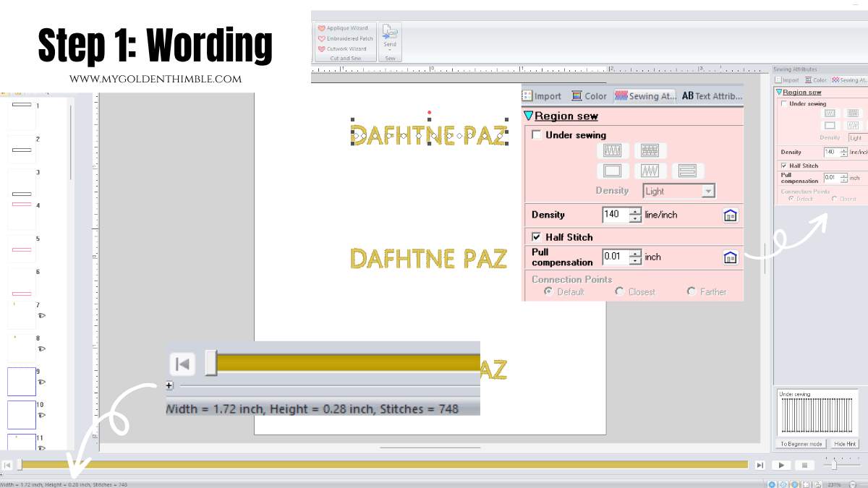868x488 pixels.
Task: Open the Applique Wizard
Action: click(344, 27)
